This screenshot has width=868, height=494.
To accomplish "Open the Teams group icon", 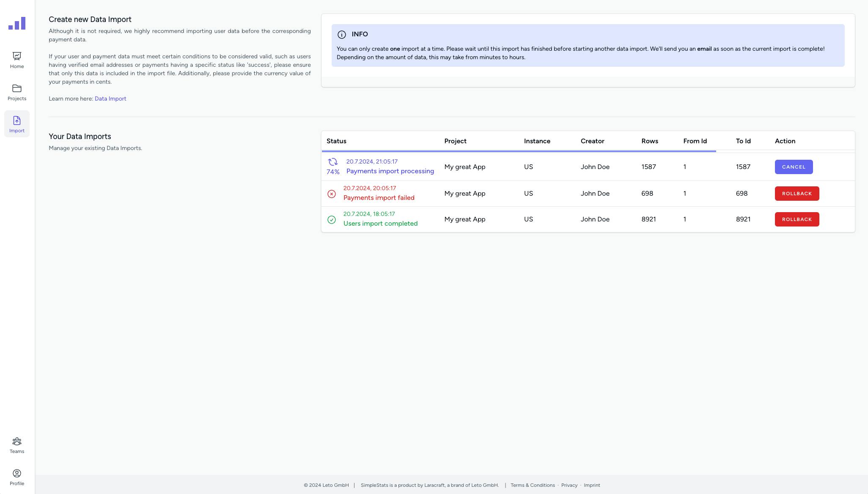I will [17, 441].
